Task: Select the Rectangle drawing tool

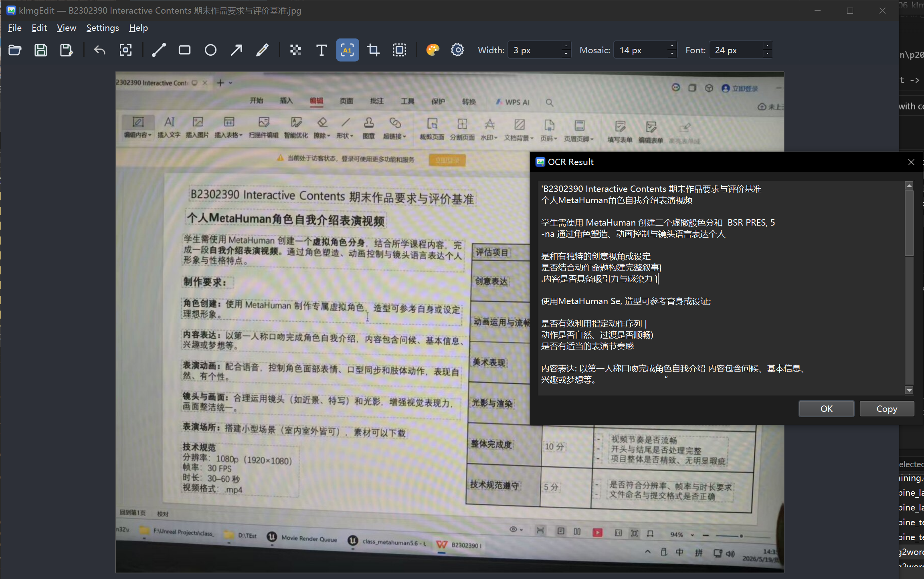Action: coord(184,50)
